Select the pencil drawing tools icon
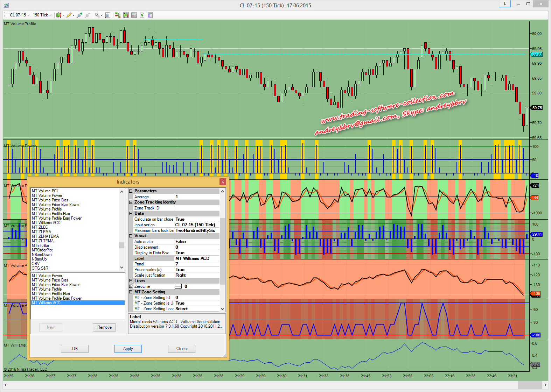The width and height of the screenshot is (551, 392). tap(69, 15)
